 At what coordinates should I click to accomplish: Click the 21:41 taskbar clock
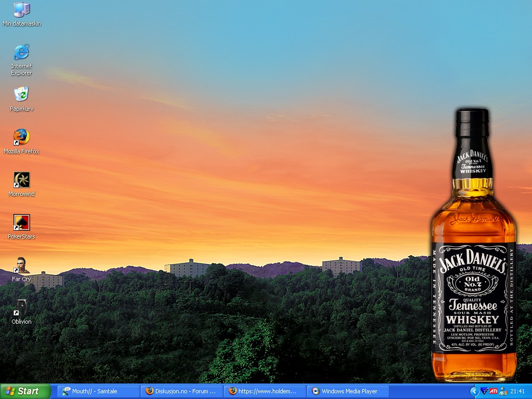point(517,391)
